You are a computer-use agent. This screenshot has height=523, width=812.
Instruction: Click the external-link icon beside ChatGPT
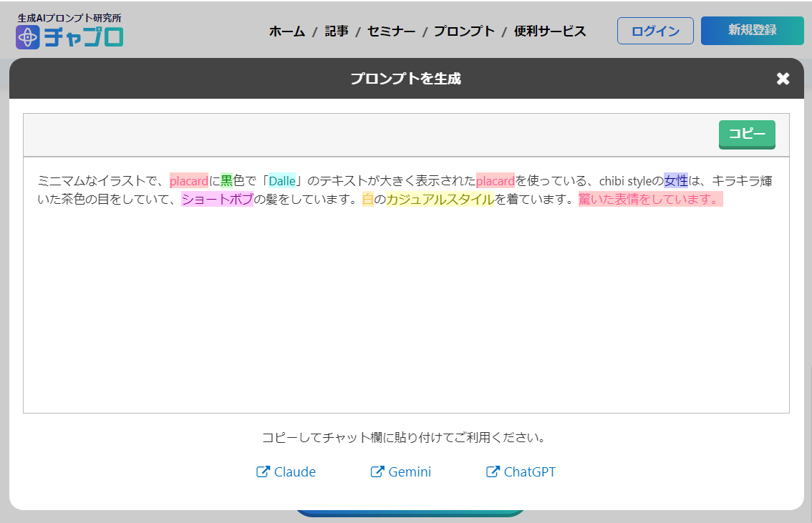click(x=493, y=471)
